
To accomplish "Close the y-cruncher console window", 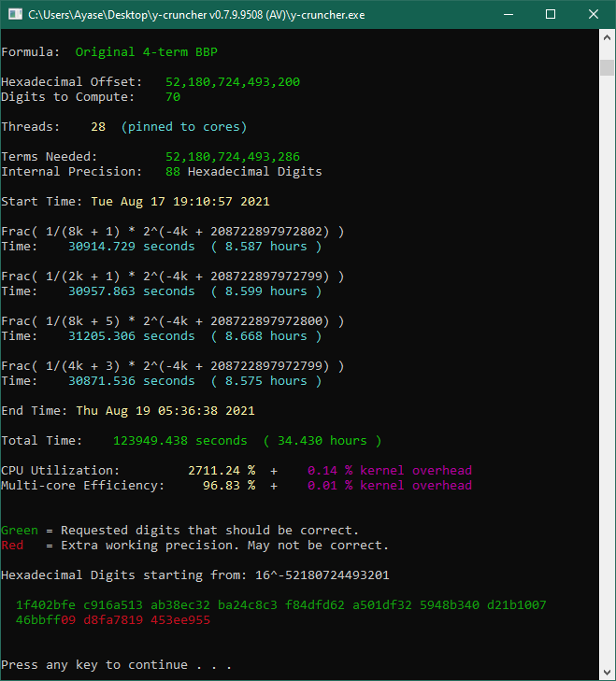I will pyautogui.click(x=594, y=14).
